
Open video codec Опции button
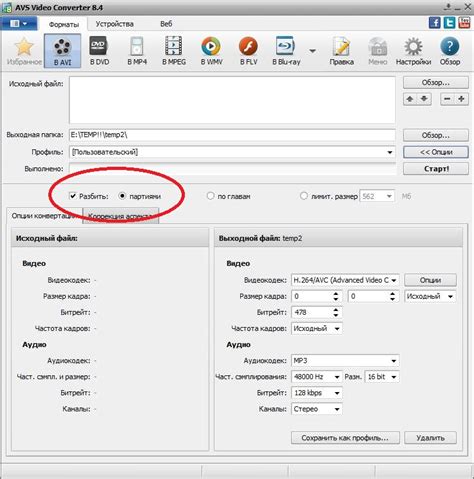tap(430, 280)
